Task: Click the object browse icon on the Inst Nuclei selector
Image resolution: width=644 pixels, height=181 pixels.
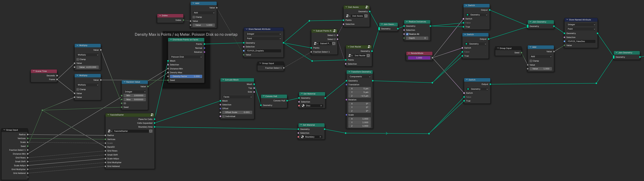Action: [350, 55]
